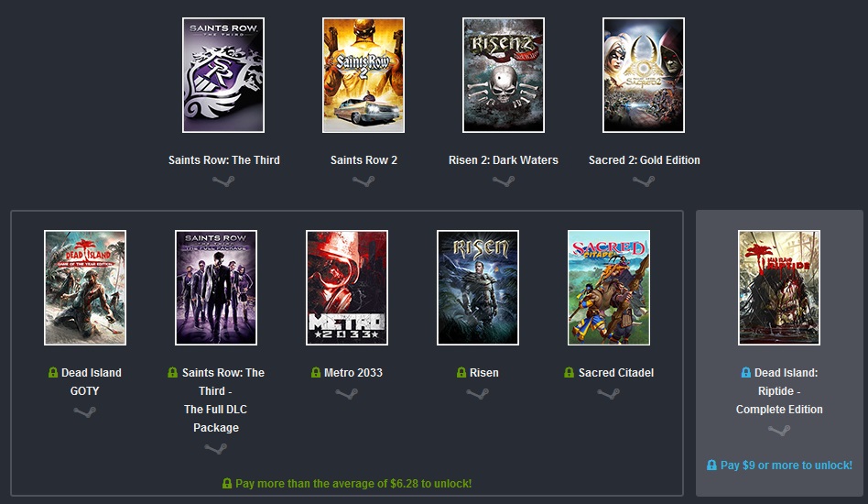Open the Saints Row: The Third cover art
The height and width of the screenshot is (504, 868).
pyautogui.click(x=223, y=75)
